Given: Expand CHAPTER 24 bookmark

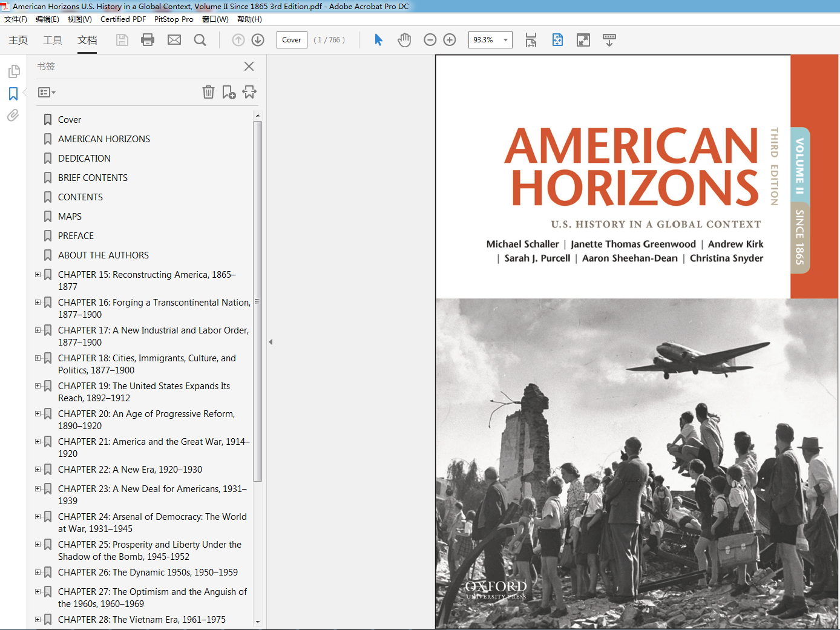Looking at the screenshot, I should pyautogui.click(x=38, y=517).
